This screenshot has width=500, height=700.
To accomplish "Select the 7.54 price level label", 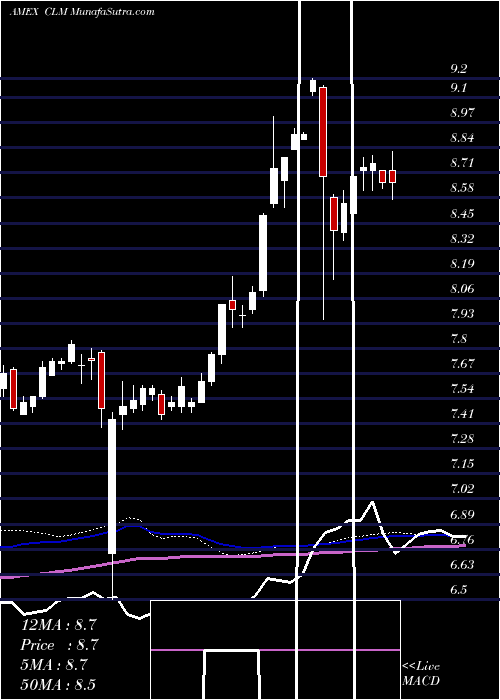I will tap(462, 389).
